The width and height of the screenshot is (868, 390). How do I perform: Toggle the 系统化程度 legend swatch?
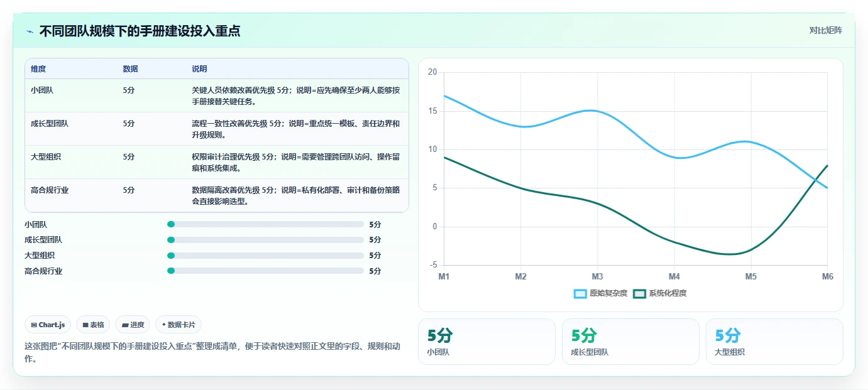click(x=640, y=293)
